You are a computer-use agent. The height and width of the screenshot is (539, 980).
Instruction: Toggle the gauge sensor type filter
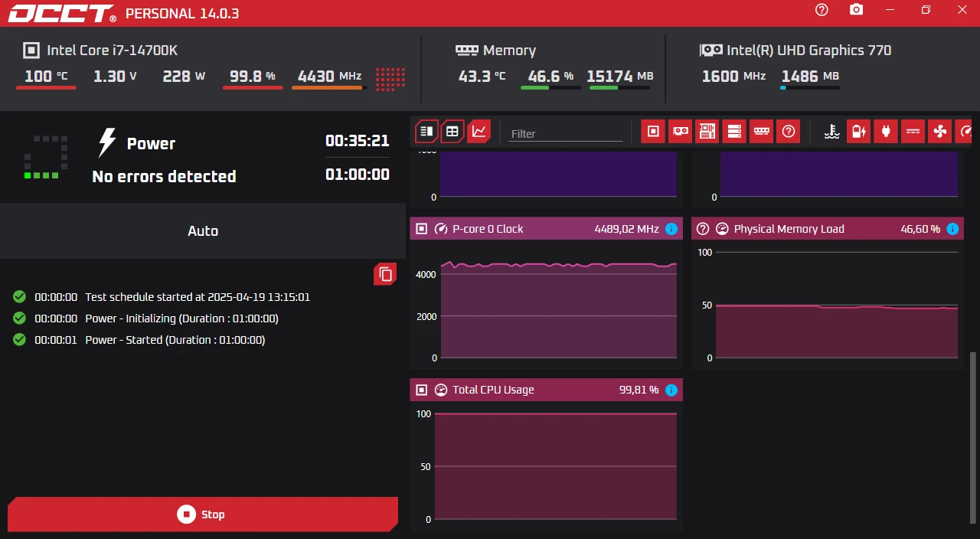pos(965,132)
